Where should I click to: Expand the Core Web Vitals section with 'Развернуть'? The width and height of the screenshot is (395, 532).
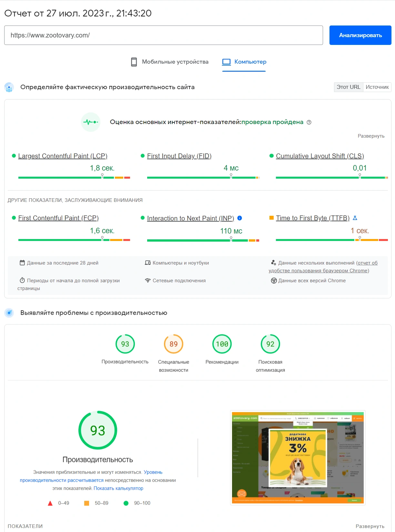point(371,136)
